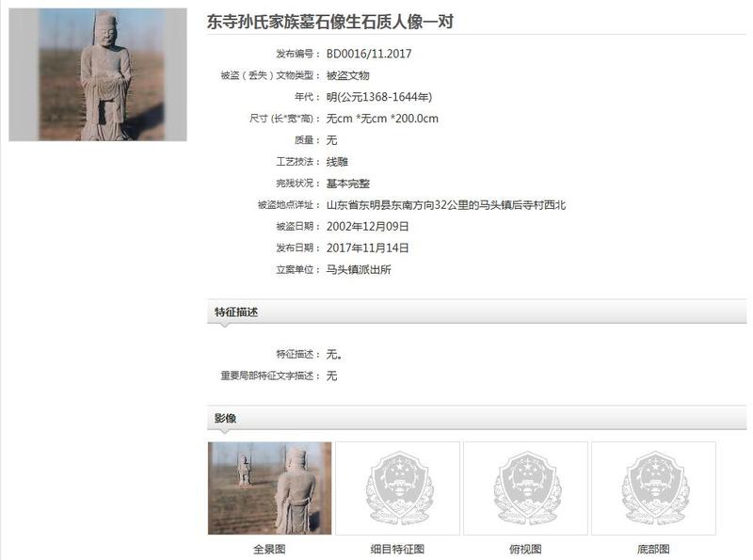
Task: Click the theft location address text
Action: [x=446, y=205]
